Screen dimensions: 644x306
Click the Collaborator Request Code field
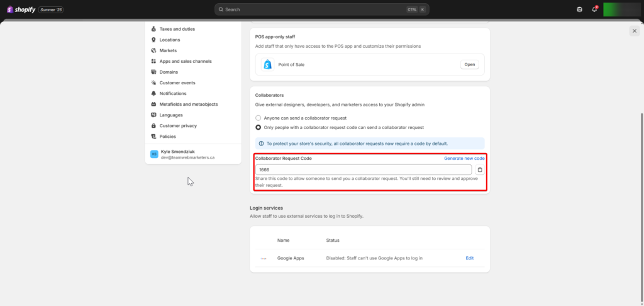[364, 170]
